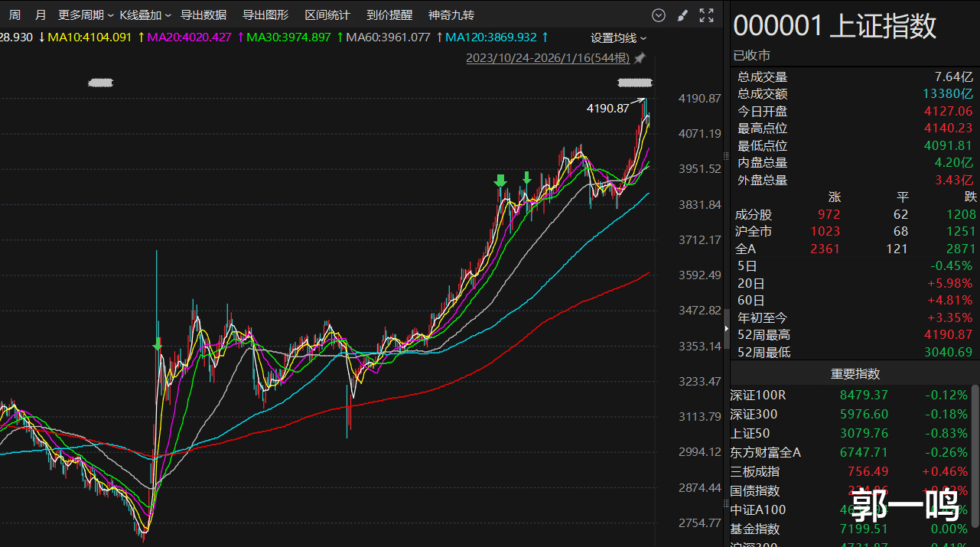Select the 52周最低 3040.69 row
This screenshot has width=980, height=547.
coord(855,352)
